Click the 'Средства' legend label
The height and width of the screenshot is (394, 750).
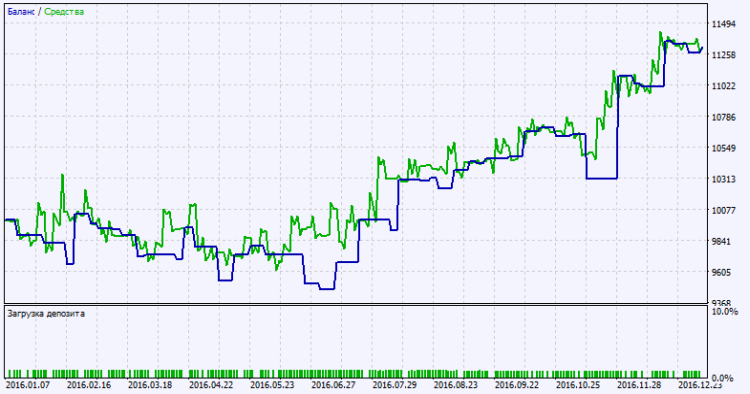coord(64,11)
